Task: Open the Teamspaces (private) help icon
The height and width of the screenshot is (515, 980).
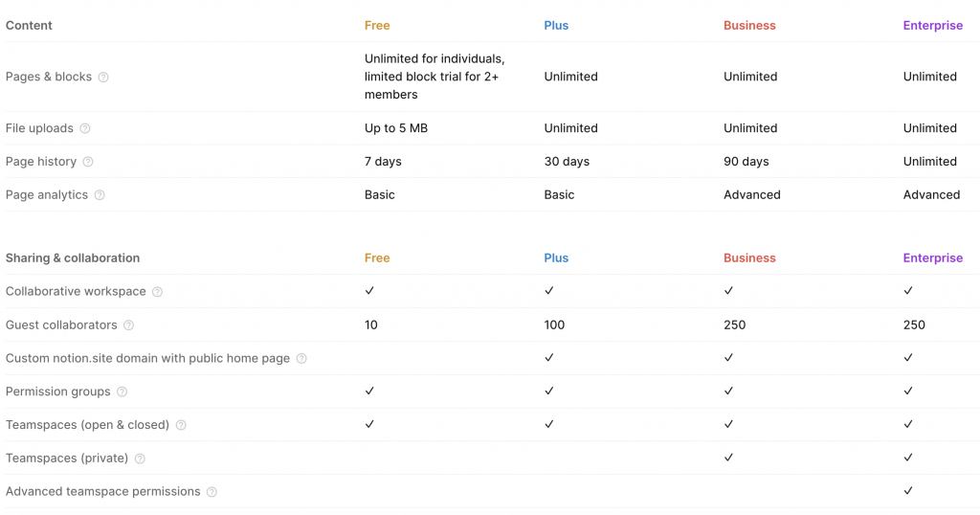Action: (x=140, y=459)
